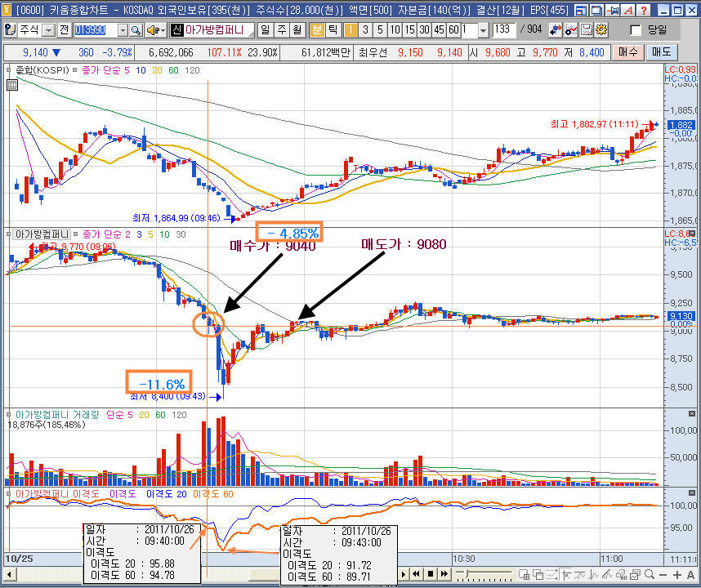
Task: Click the dotted chart-range icon in bottom toolbar
Action: tap(552, 574)
